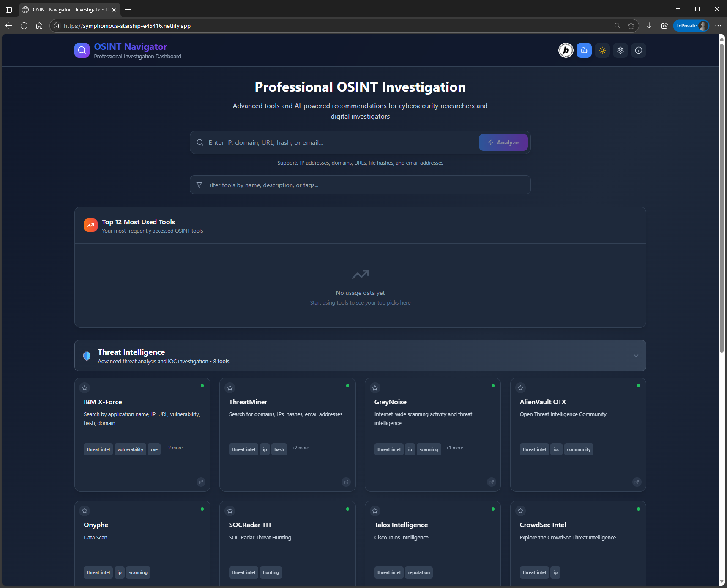727x588 pixels.
Task: Share this page from browser toolbar
Action: (664, 26)
